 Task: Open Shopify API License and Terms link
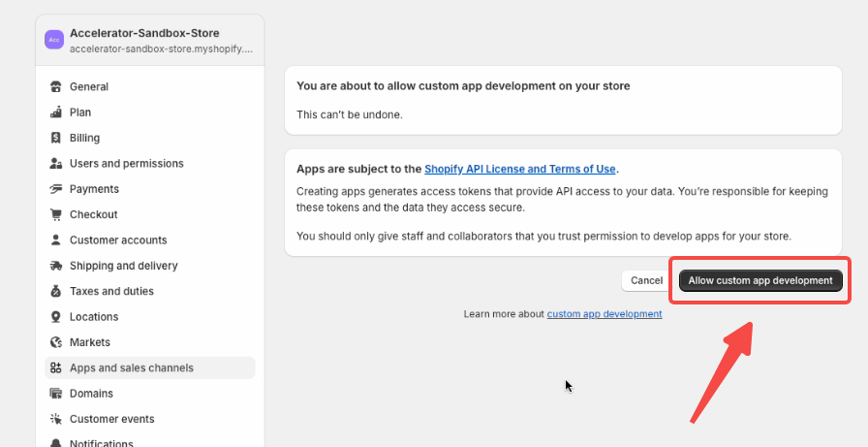click(x=520, y=169)
